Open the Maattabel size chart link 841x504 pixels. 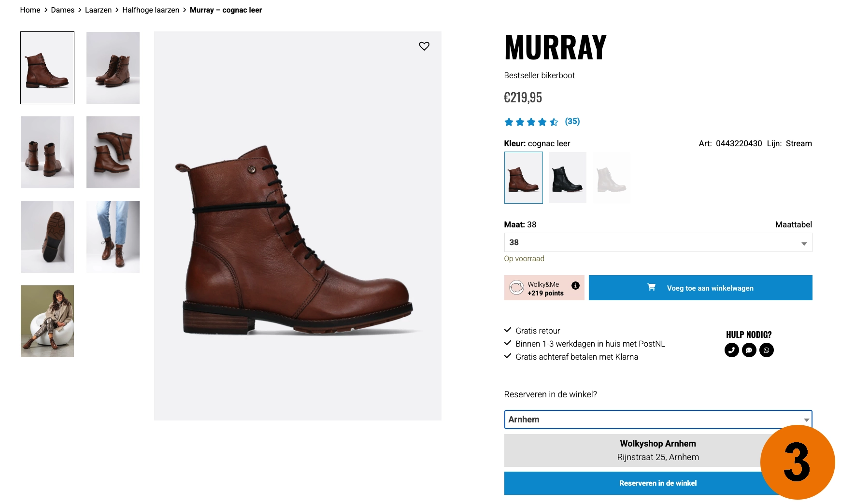(793, 224)
